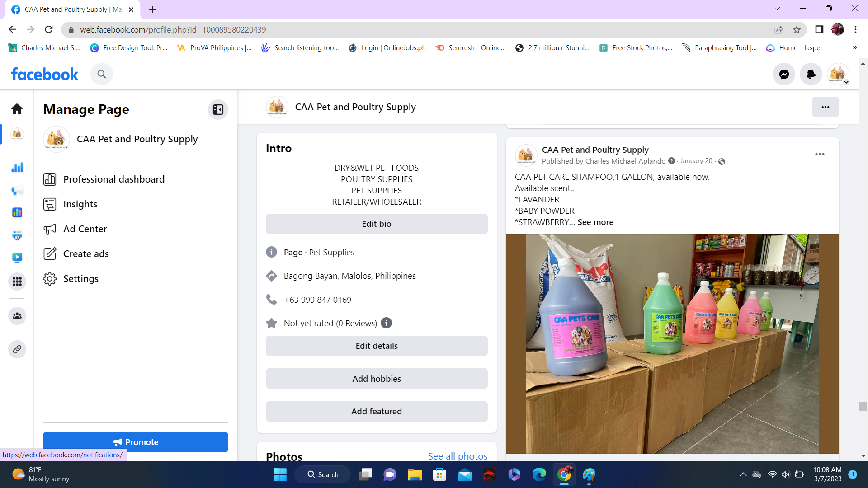
Task: Open page options three-dots button in header
Action: click(825, 107)
